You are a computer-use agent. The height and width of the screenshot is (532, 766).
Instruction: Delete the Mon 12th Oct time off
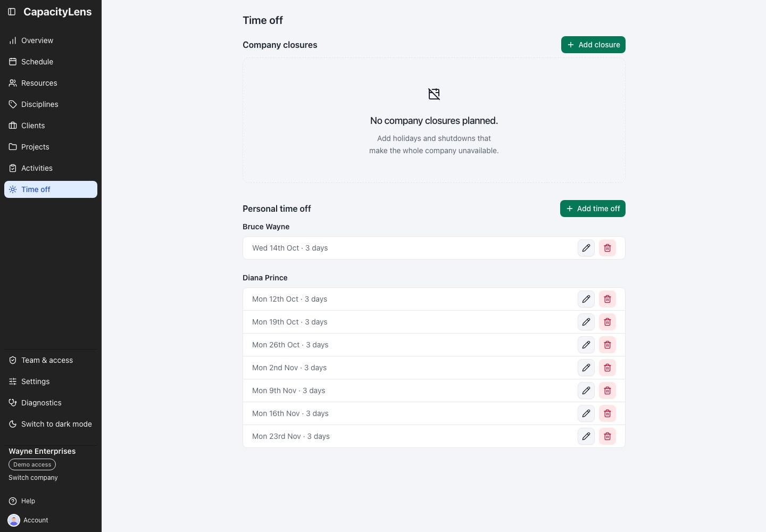click(x=607, y=299)
